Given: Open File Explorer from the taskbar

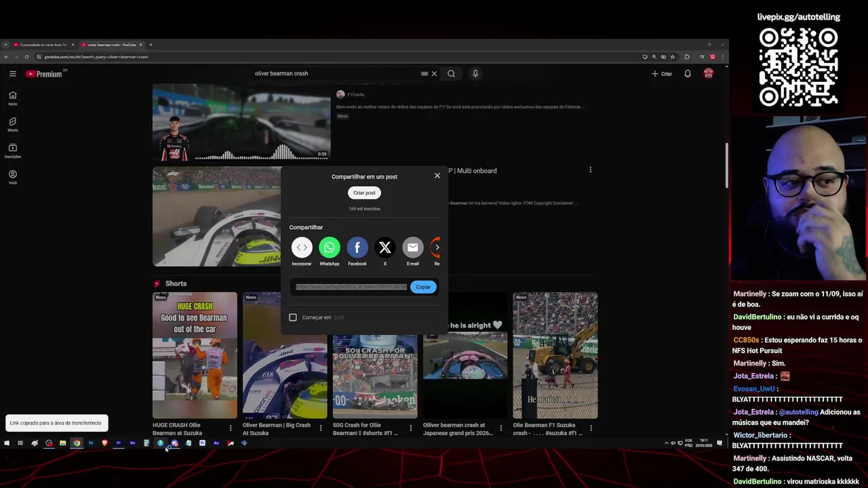Looking at the screenshot, I should pyautogui.click(x=62, y=443).
